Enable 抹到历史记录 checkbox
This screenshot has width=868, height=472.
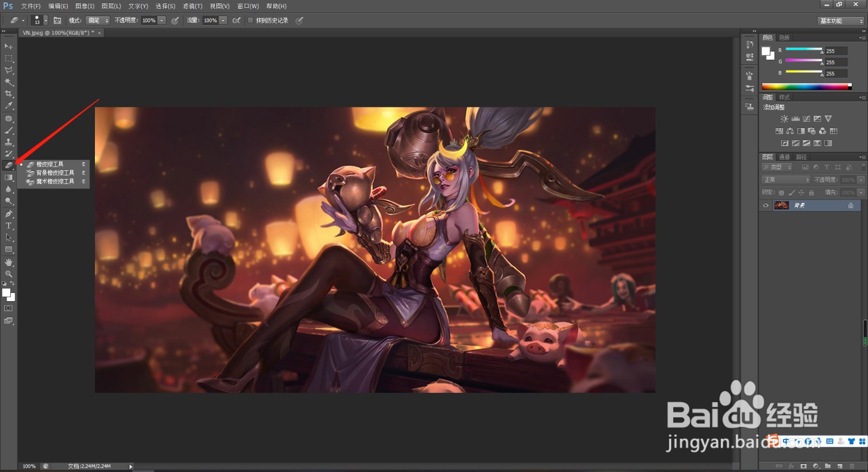tap(251, 20)
